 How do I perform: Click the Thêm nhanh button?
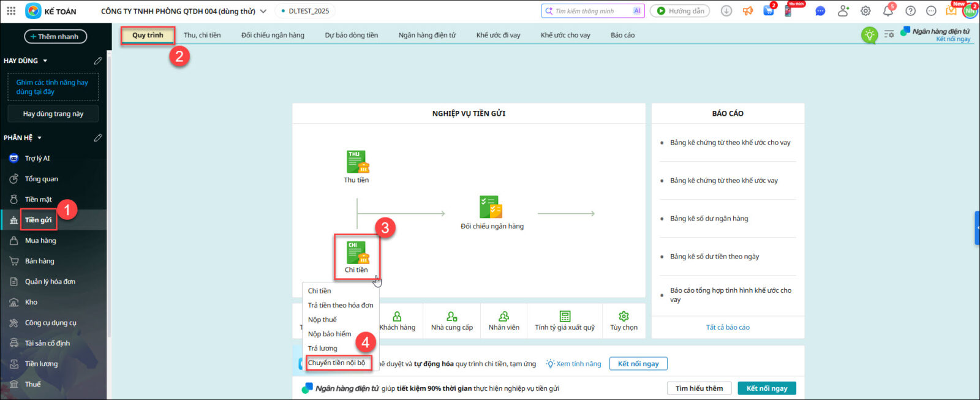(x=55, y=37)
